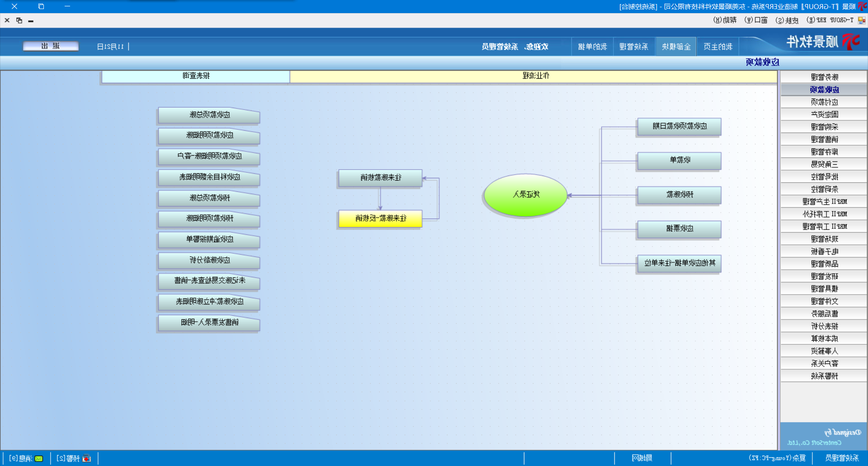
Task: Click the green envelope 消息 icon
Action: (x=39, y=458)
